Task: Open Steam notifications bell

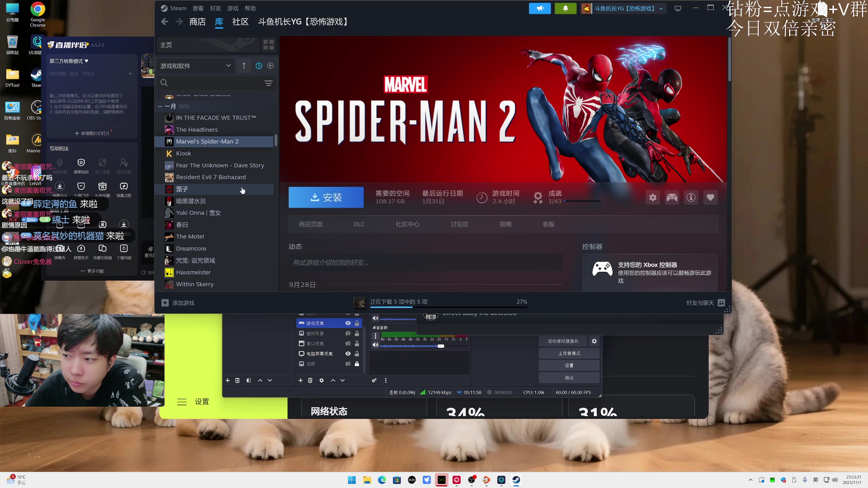Action: 565,8
